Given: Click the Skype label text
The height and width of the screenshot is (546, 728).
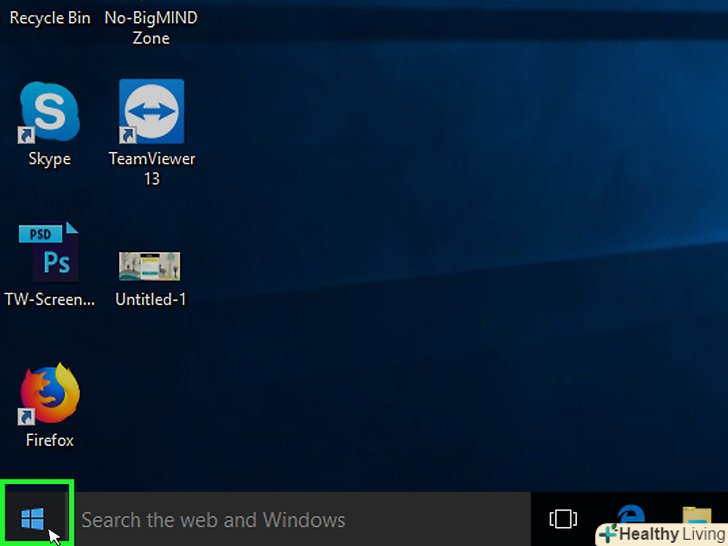Looking at the screenshot, I should click(x=50, y=159).
